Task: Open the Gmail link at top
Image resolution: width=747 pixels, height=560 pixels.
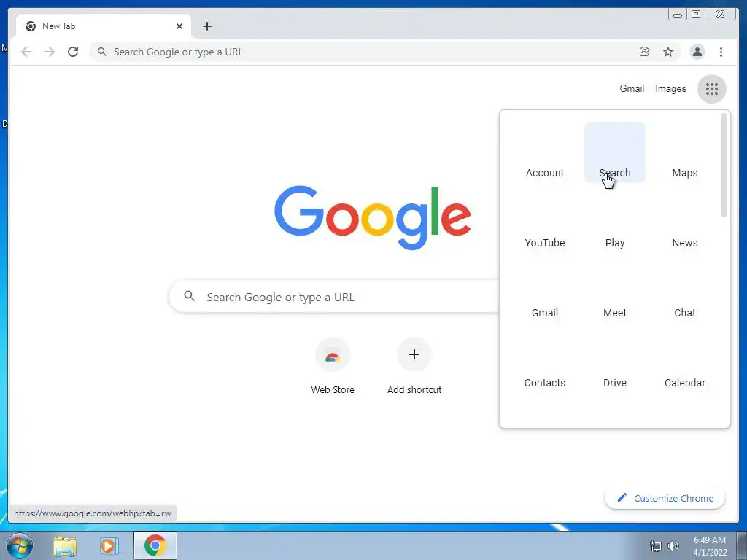Action: [x=632, y=88]
